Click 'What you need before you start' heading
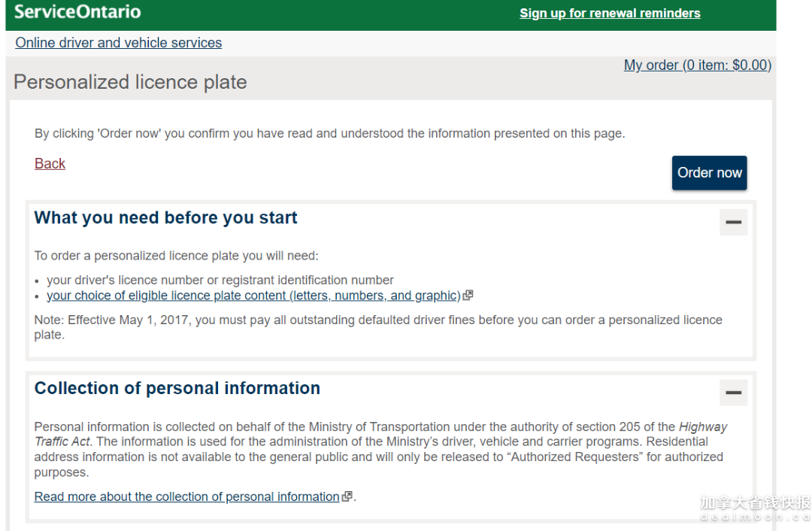Screen dimensions: 812x531 [x=166, y=218]
